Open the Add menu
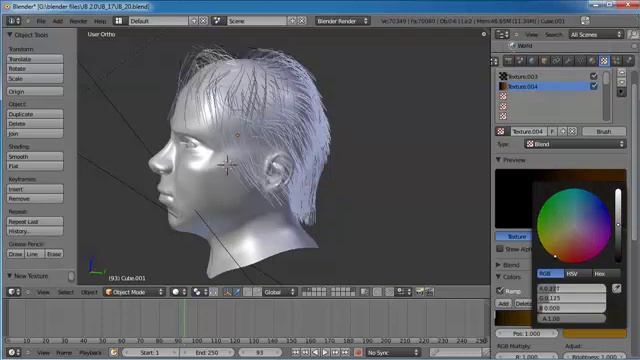 pyautogui.click(x=58, y=21)
